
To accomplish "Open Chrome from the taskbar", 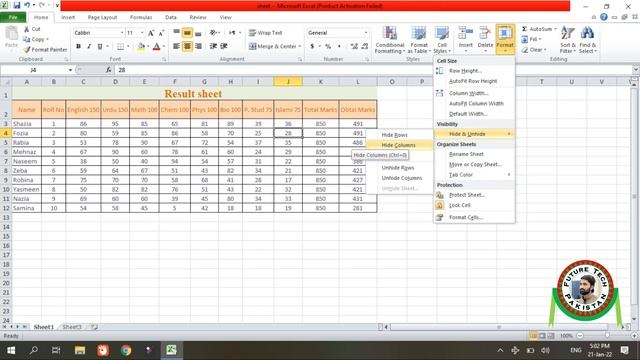I will (x=126, y=350).
